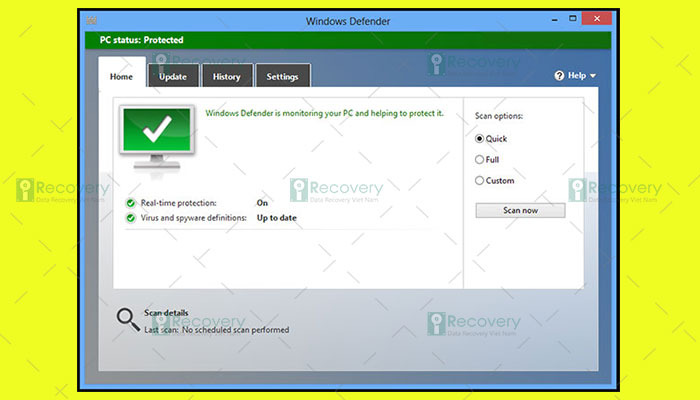
Task: Click the 'Real-time protection:' label
Action: click(179, 203)
